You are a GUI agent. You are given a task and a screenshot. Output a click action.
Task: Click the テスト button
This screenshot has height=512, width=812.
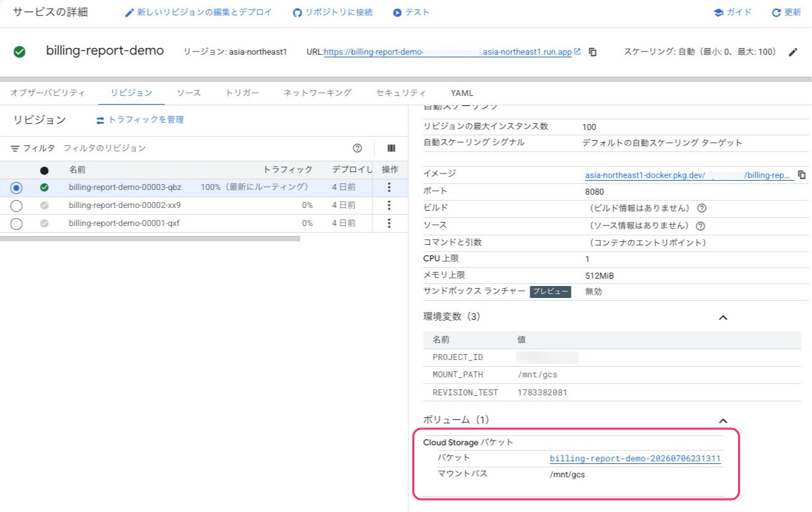(x=411, y=13)
